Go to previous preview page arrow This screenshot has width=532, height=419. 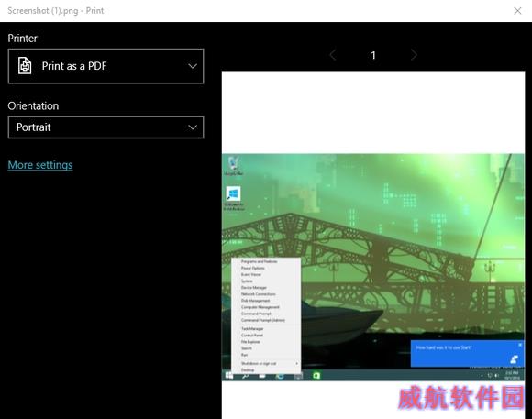point(333,55)
